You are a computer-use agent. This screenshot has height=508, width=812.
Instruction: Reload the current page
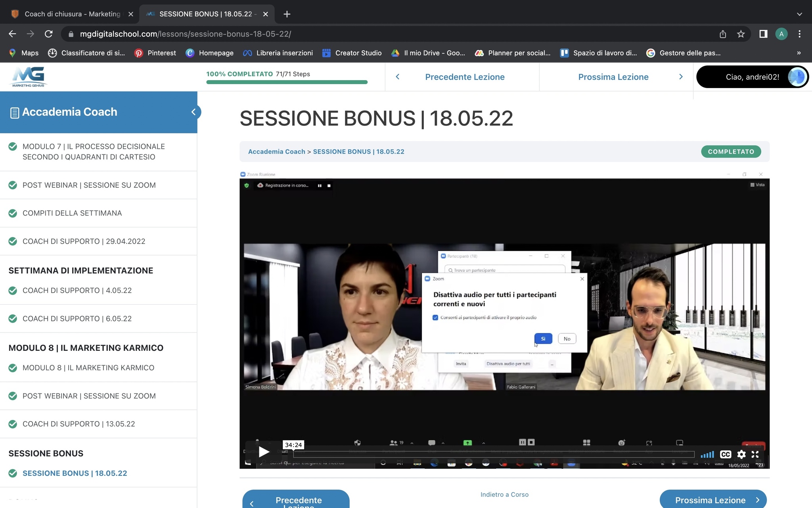[x=48, y=34]
